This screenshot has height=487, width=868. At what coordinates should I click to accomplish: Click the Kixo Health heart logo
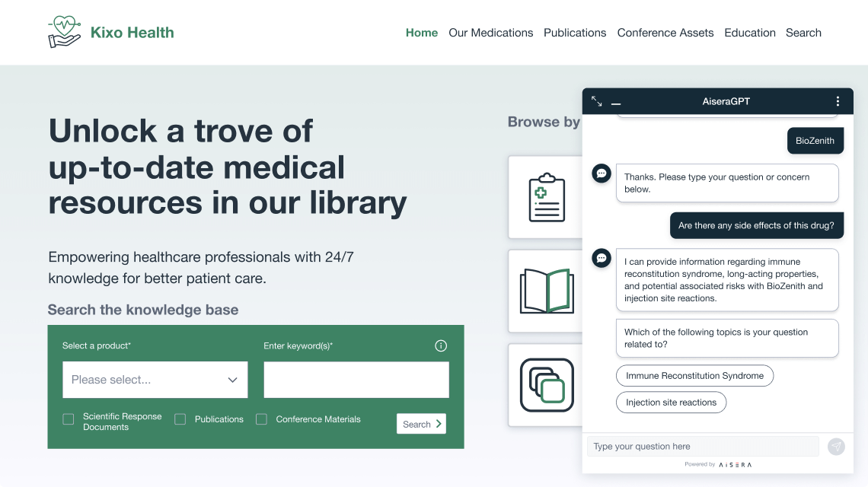(64, 32)
